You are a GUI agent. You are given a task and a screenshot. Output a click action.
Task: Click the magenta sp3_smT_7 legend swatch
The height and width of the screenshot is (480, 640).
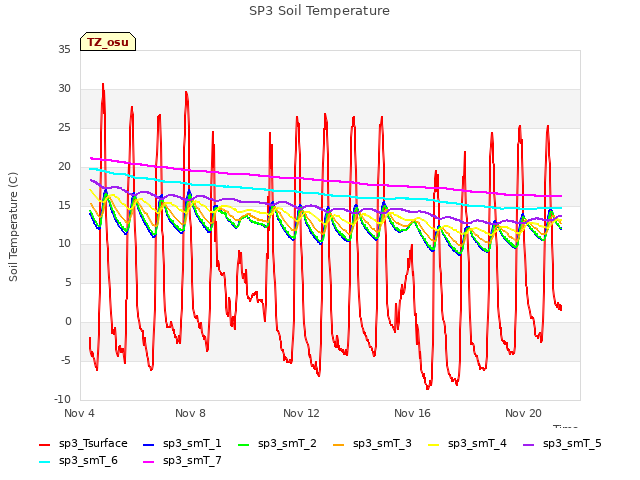[x=149, y=462]
